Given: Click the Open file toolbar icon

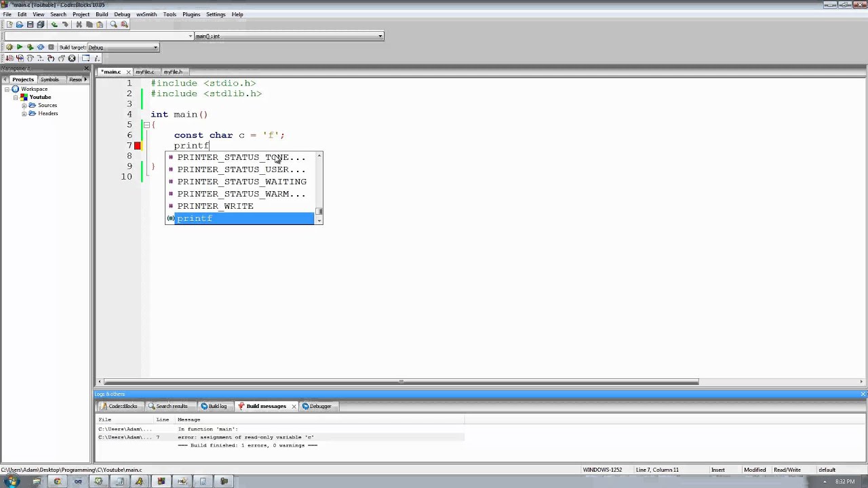Looking at the screenshot, I should 19,24.
